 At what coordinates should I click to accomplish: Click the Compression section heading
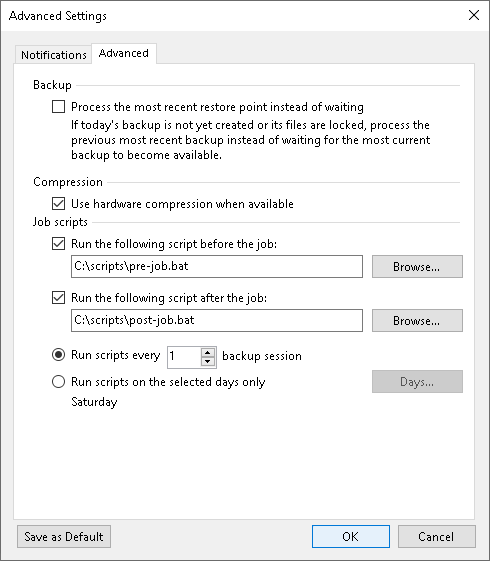click(68, 182)
